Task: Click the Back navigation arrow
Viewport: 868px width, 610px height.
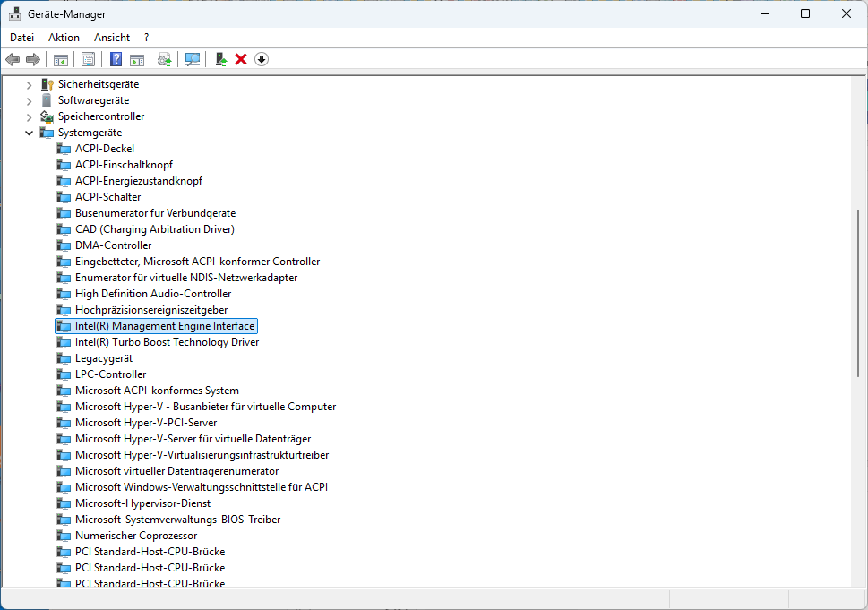Action: (12, 59)
